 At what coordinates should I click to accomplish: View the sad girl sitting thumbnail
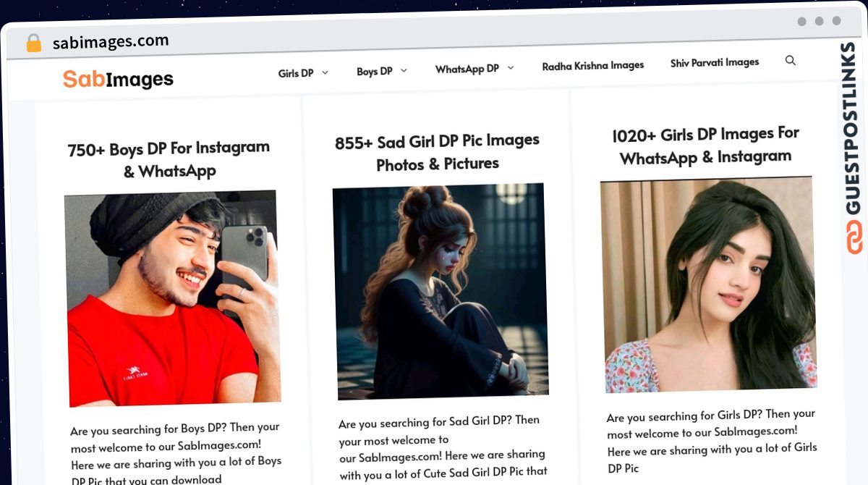click(x=439, y=291)
